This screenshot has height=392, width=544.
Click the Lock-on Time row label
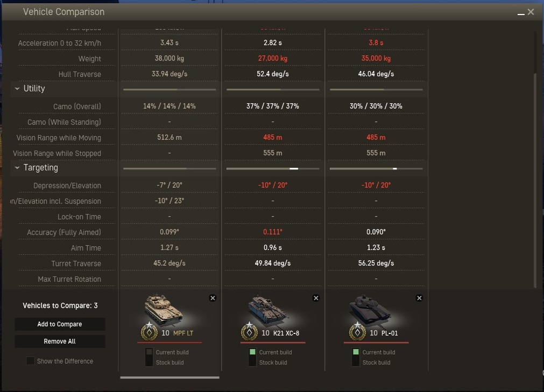point(80,217)
